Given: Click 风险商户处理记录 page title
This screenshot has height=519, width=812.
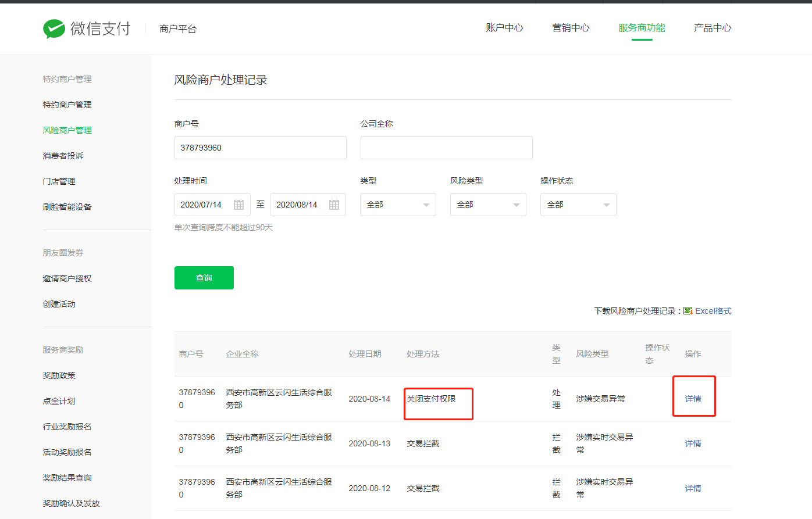Looking at the screenshot, I should (220, 80).
